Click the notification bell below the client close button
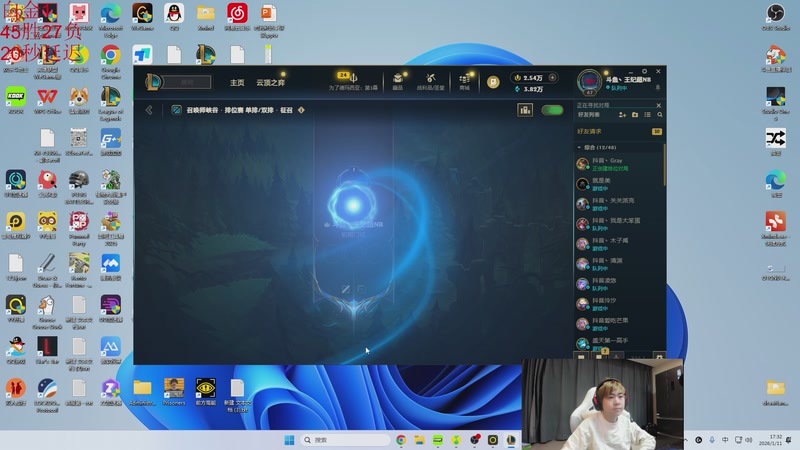The image size is (800, 450). pyautogui.click(x=658, y=88)
